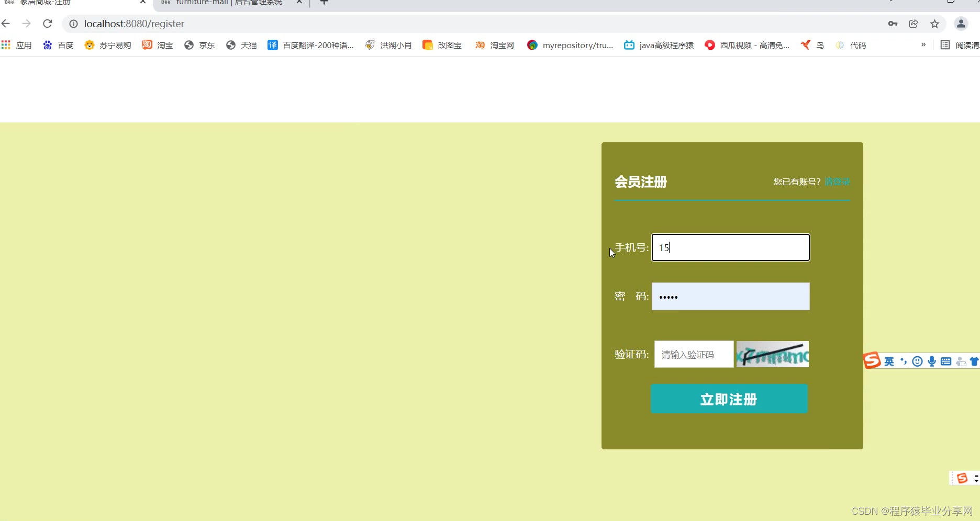The width and height of the screenshot is (980, 521).
Task: Open the 苏宁易购 bookmark
Action: [x=108, y=45]
